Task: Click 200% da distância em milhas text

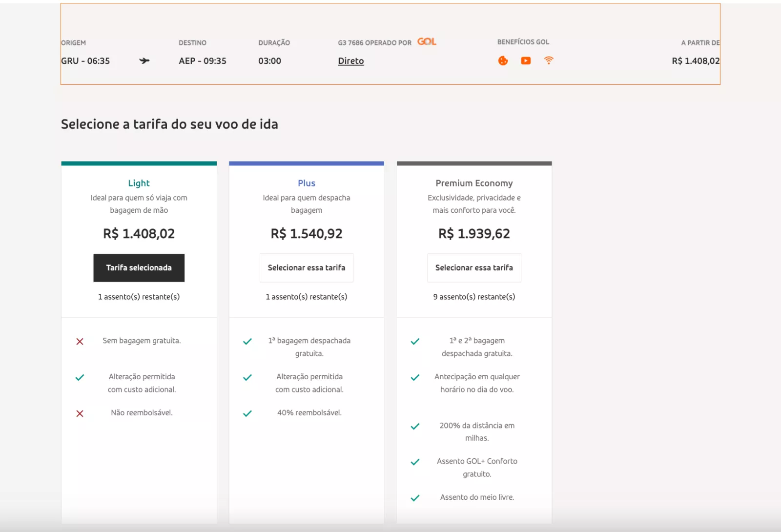Action: pyautogui.click(x=477, y=432)
